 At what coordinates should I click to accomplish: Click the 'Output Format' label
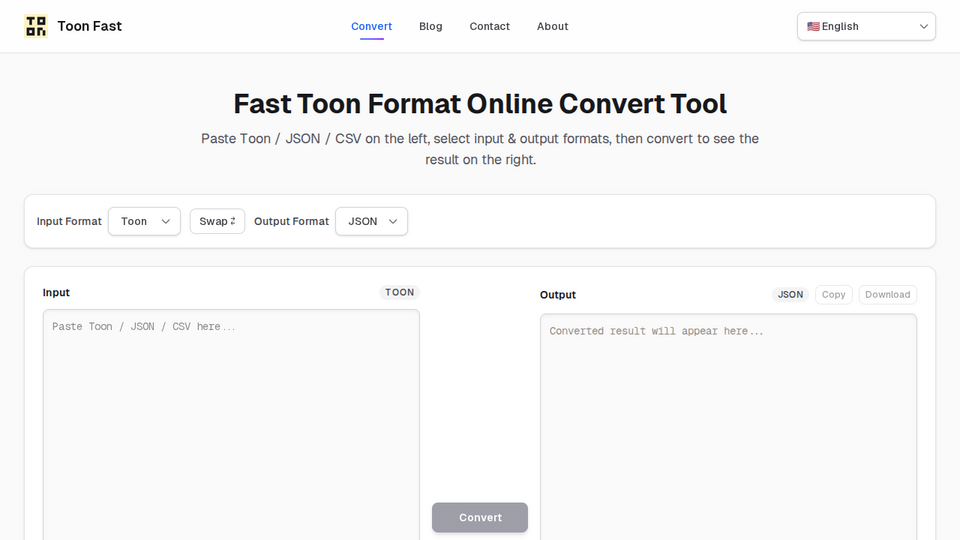tap(291, 221)
